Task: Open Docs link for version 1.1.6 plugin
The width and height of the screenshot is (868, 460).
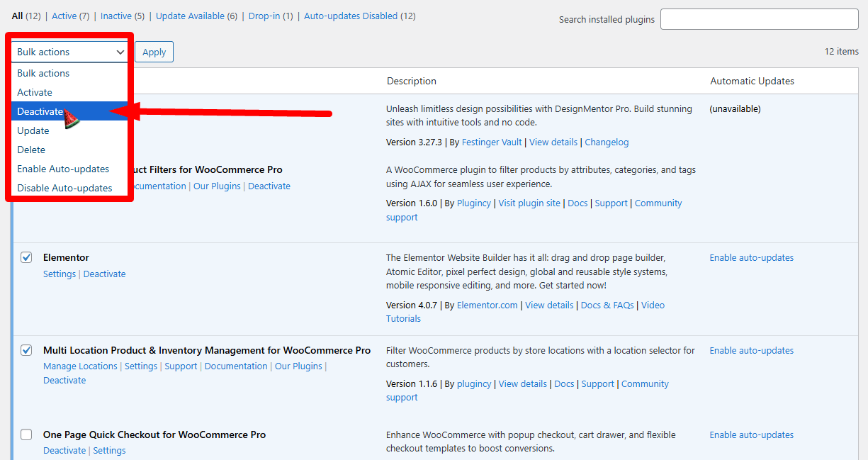Action: pos(564,383)
